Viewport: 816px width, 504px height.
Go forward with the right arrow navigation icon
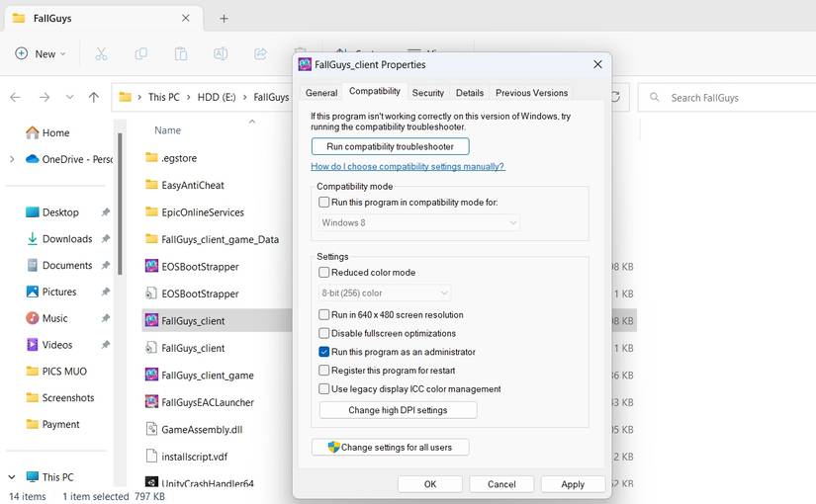point(45,97)
